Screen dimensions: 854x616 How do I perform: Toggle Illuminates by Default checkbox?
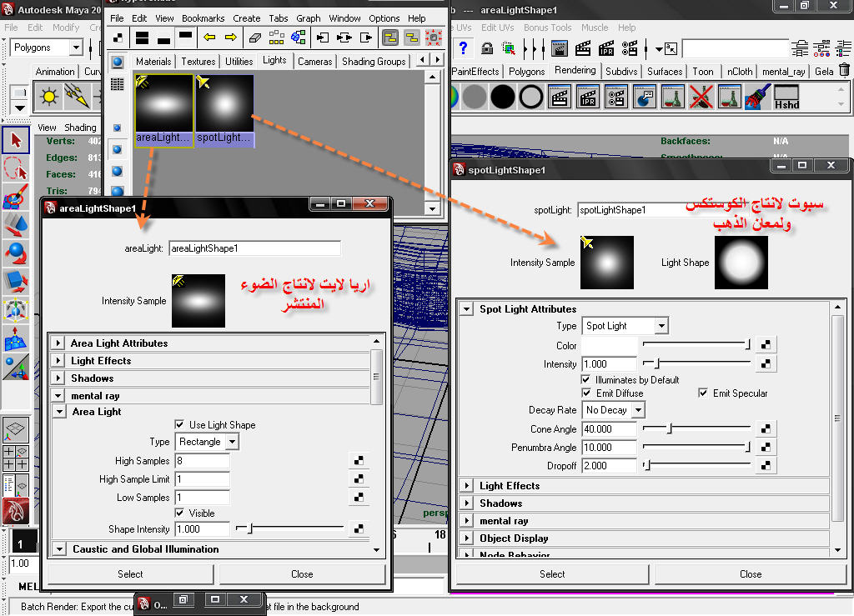(586, 379)
